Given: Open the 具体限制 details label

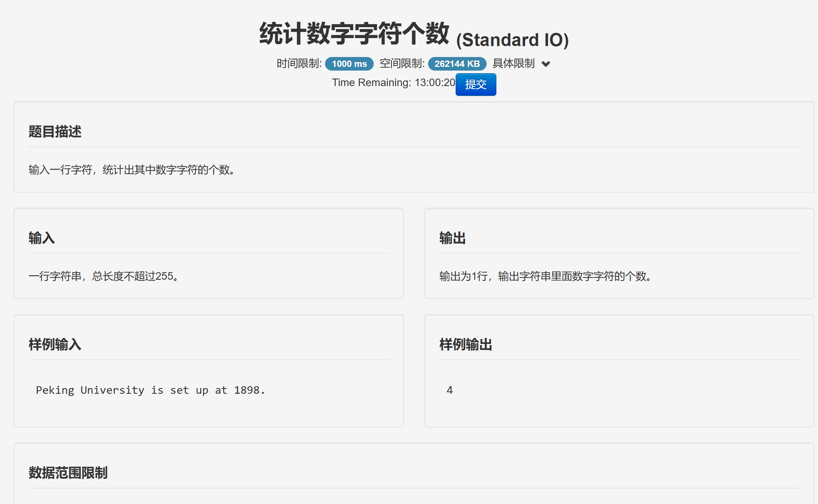Looking at the screenshot, I should coord(513,63).
